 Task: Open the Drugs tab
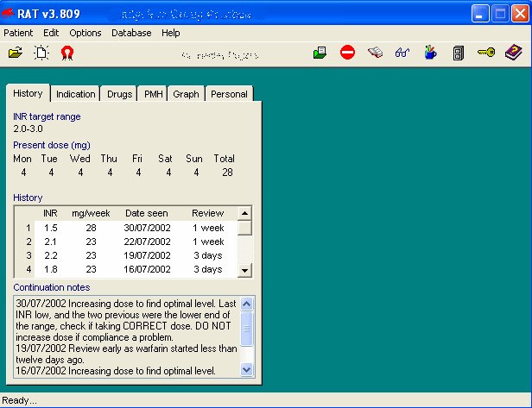119,94
